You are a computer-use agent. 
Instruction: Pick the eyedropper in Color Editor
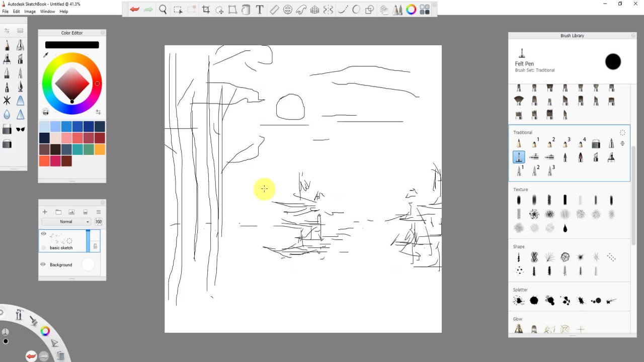[x=46, y=55]
